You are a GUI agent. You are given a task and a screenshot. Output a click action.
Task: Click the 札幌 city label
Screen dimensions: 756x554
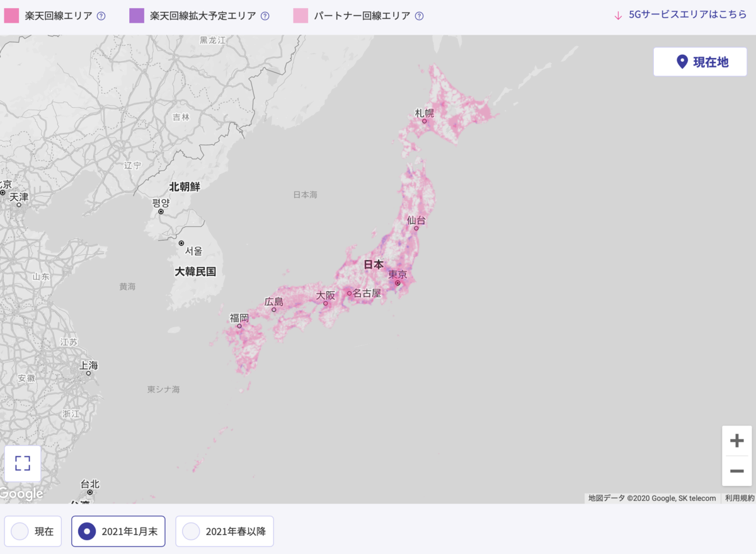click(424, 113)
